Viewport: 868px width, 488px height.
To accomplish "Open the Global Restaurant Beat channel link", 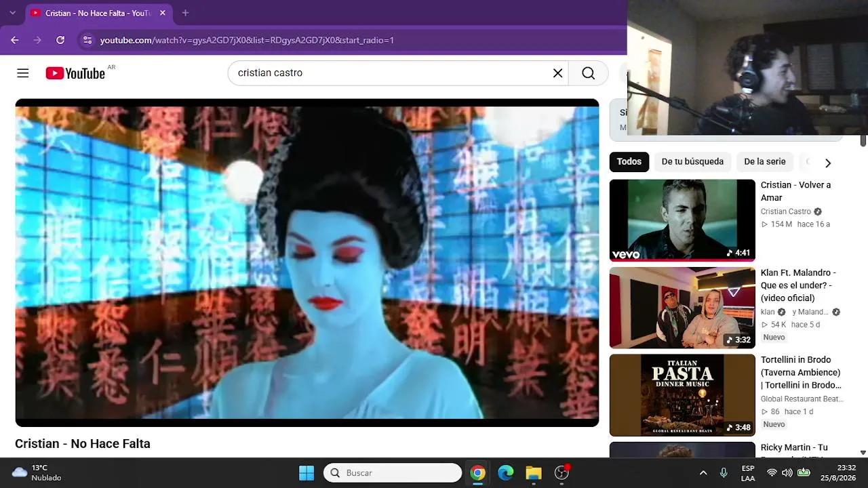I will (802, 399).
